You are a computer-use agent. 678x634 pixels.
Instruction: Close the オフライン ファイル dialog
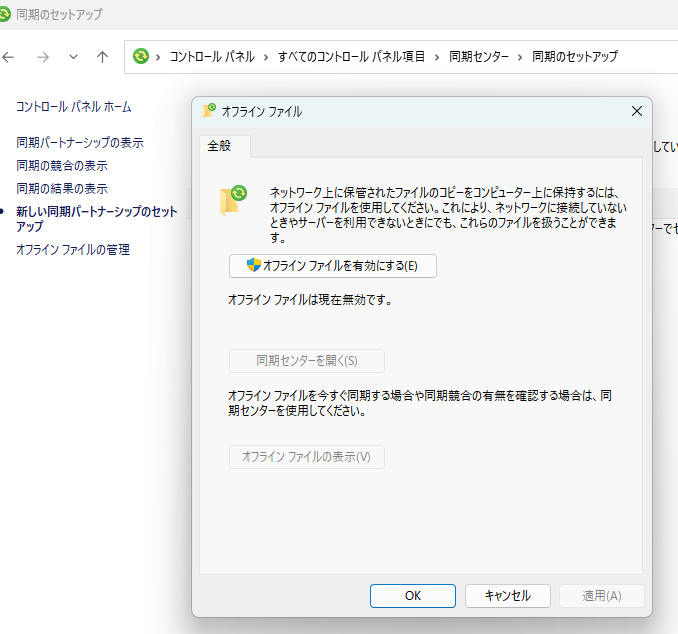pyautogui.click(x=636, y=111)
